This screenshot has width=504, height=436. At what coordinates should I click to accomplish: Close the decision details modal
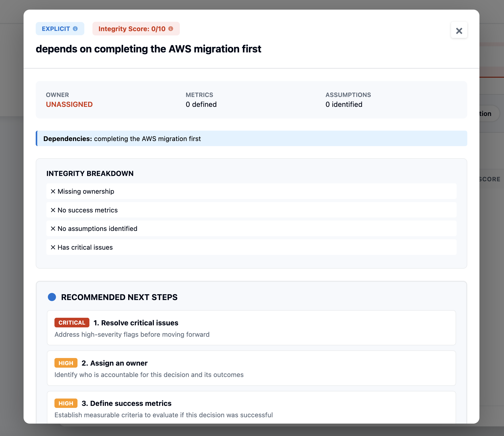click(x=459, y=31)
